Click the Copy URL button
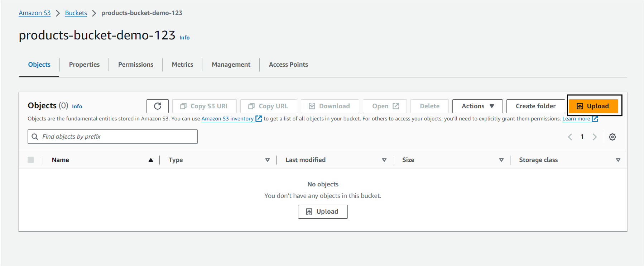 tap(269, 106)
